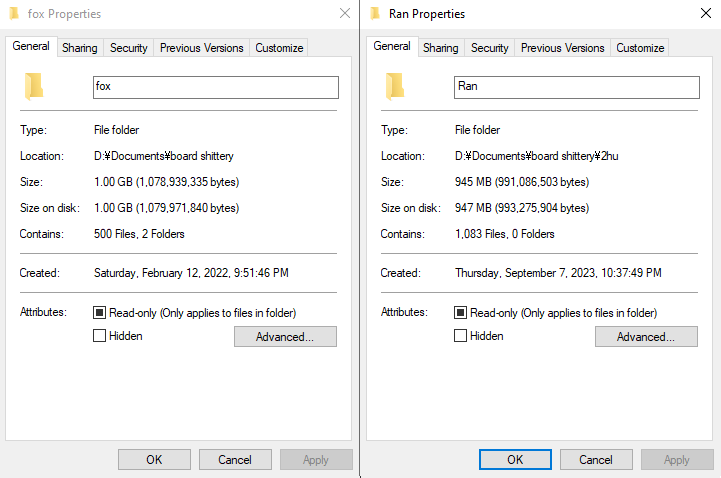
Task: Click the large folder icon in Ran Properties
Action: [395, 86]
